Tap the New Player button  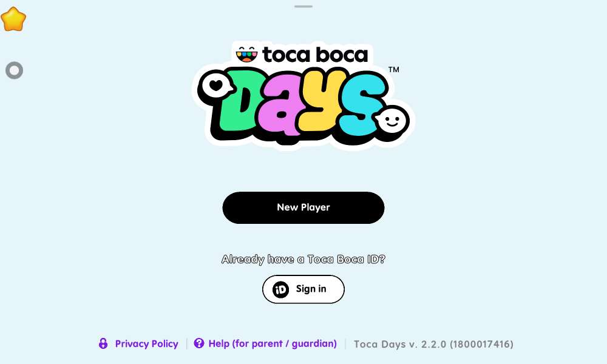[x=303, y=207]
